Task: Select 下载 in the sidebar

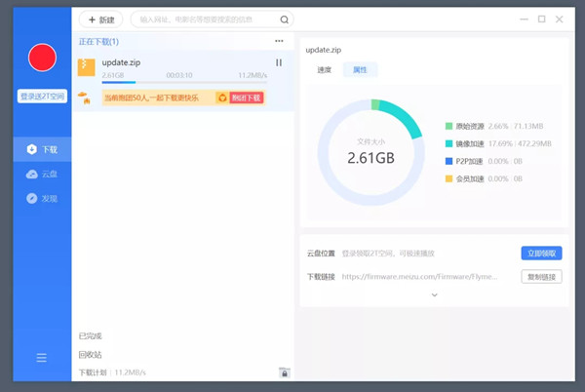Action: pos(42,150)
